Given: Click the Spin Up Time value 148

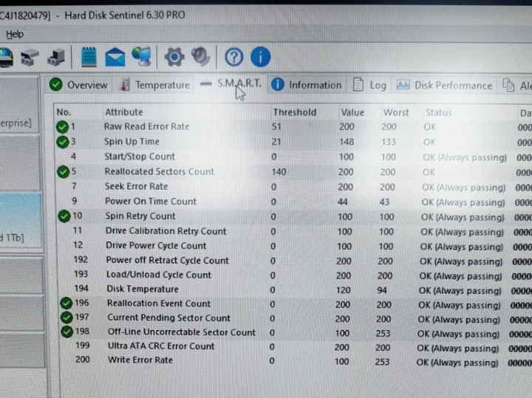Looking at the screenshot, I should coord(347,142).
